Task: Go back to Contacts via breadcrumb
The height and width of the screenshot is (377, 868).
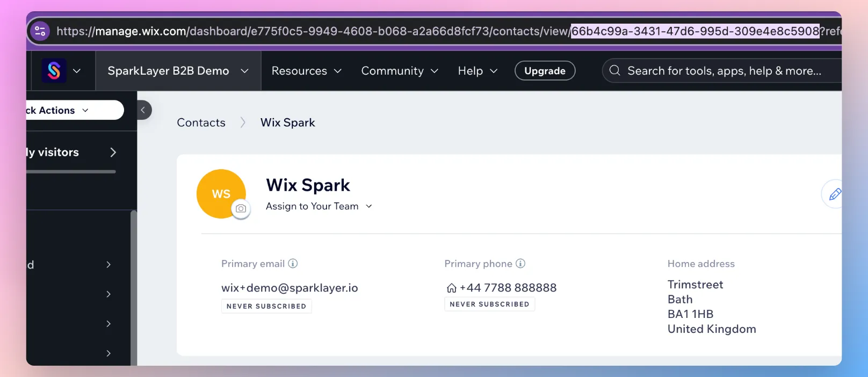Action: click(201, 122)
